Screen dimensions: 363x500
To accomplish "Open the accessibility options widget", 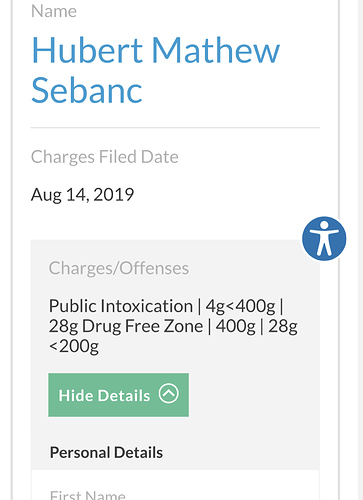I will click(324, 238).
